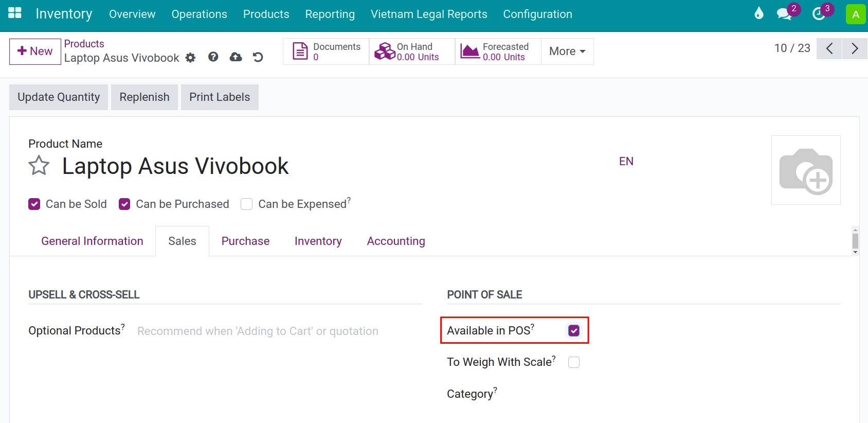This screenshot has width=868, height=423.
Task: Open the Configuration menu
Action: [x=538, y=14]
